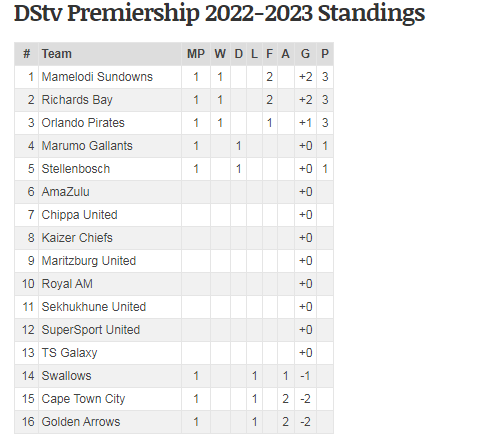
Task: Click Sekhukhune United in the table
Action: (94, 307)
